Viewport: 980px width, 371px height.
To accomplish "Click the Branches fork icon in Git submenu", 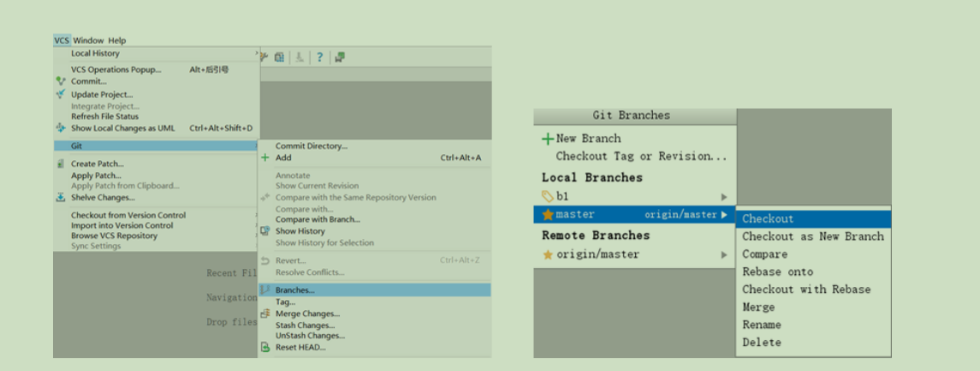I will tap(265, 290).
